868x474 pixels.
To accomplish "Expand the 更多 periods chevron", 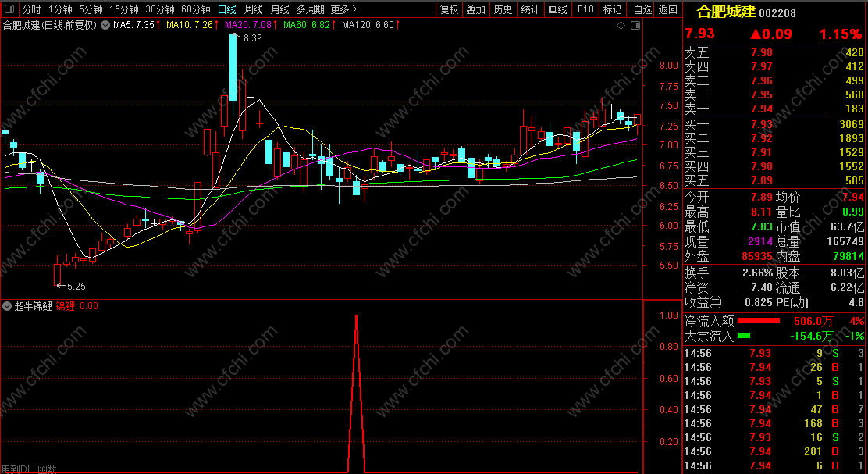I will (355, 9).
